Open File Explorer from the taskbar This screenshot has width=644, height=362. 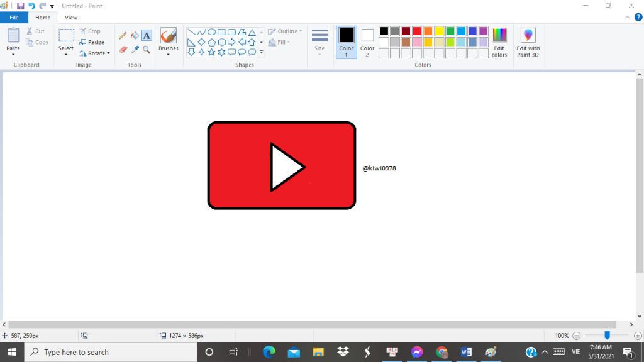click(x=318, y=352)
